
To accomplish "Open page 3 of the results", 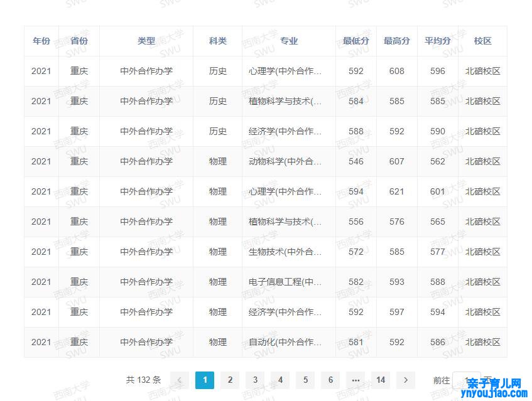I will (x=255, y=380).
